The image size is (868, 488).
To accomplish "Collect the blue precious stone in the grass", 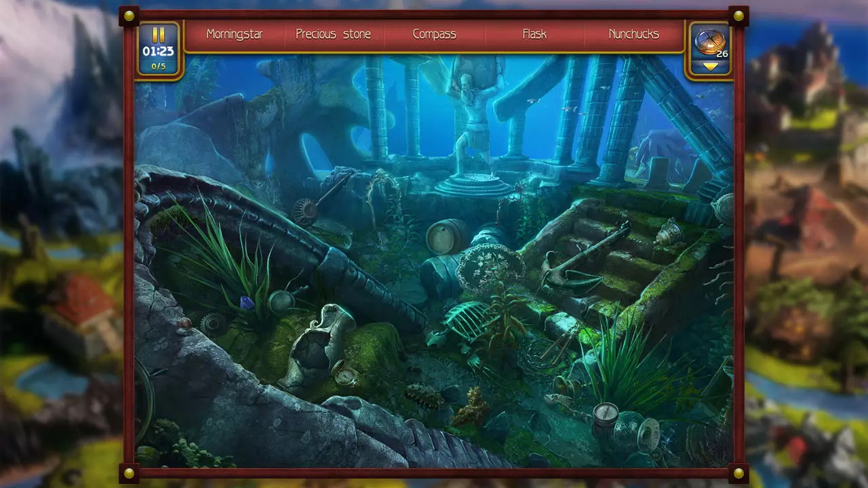I will [x=248, y=303].
